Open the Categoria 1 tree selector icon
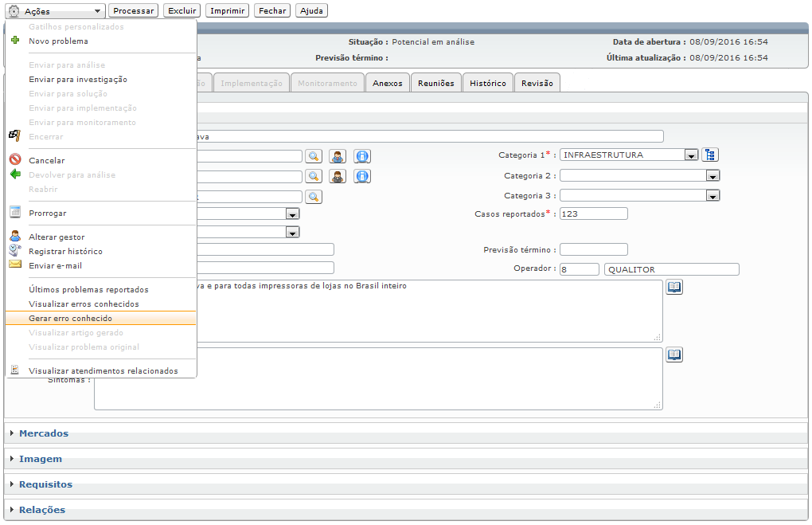This screenshot has height=525, width=812. click(710, 155)
